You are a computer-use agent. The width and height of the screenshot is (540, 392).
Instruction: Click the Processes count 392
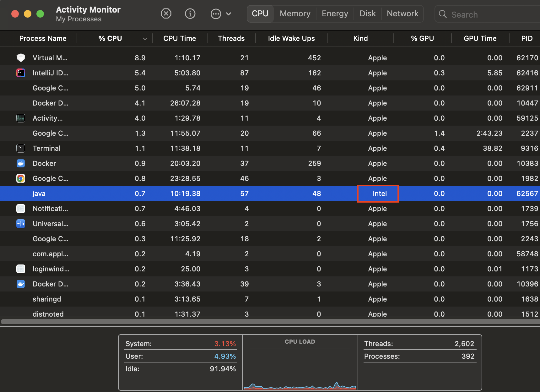click(x=468, y=356)
